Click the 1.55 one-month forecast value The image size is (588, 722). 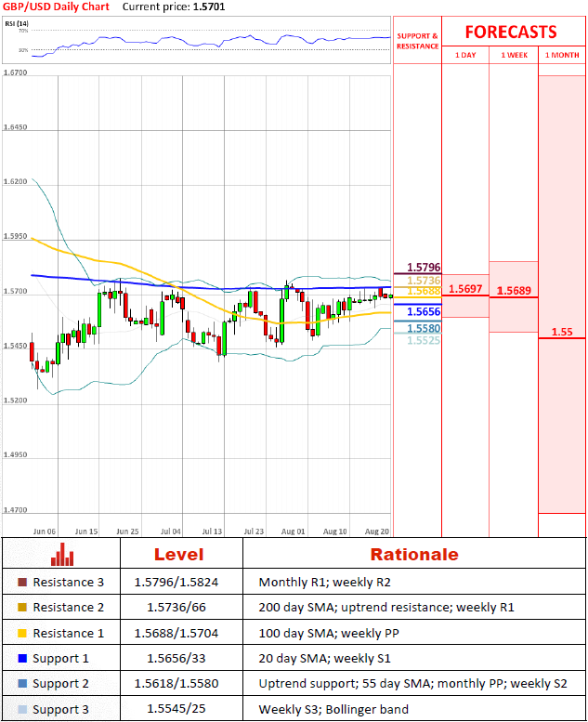click(x=561, y=332)
